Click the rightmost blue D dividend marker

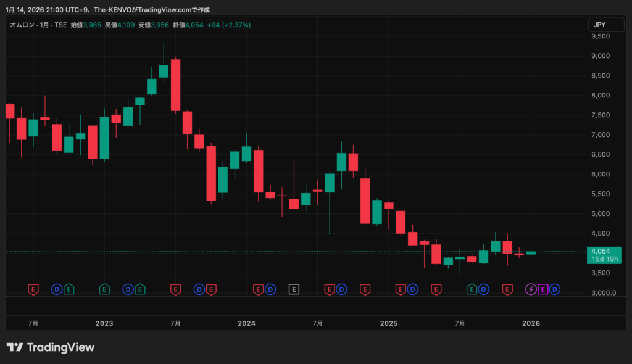pyautogui.click(x=555, y=289)
